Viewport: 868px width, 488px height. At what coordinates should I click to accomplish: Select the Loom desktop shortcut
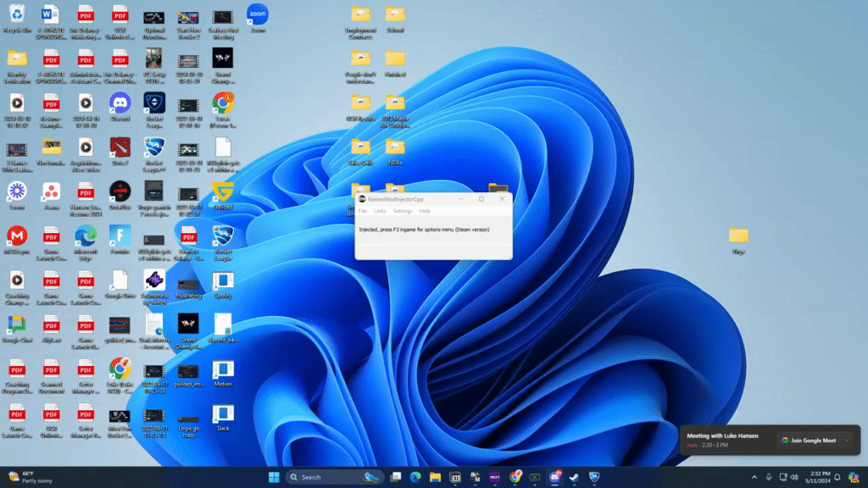[17, 196]
